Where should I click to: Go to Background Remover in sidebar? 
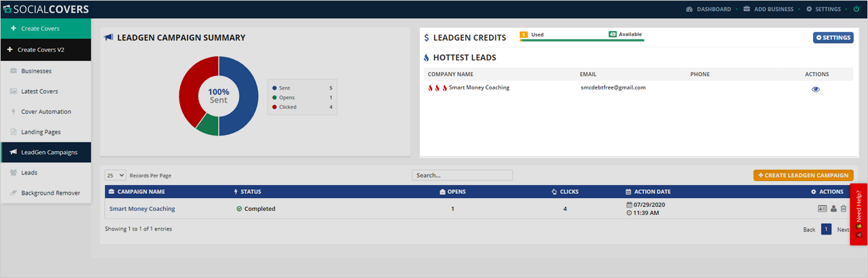[x=50, y=193]
